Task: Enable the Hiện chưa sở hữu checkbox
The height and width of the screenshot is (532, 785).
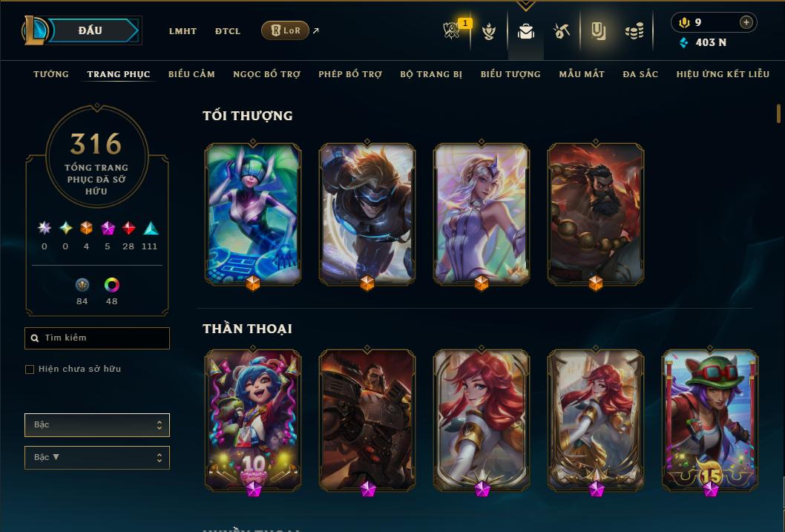Action: tap(30, 370)
